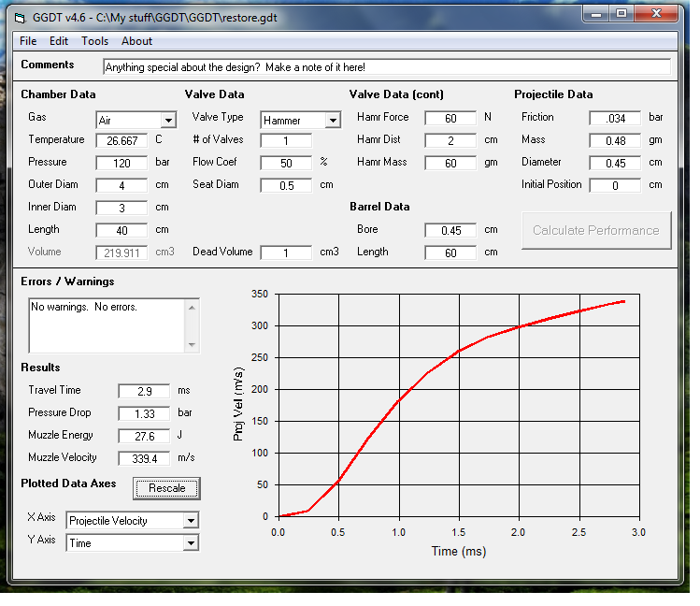Click the Comments text field

coord(386,67)
